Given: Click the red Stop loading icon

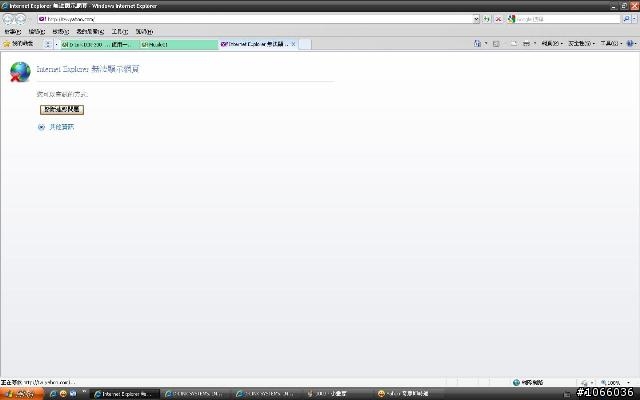Looking at the screenshot, I should 498,19.
